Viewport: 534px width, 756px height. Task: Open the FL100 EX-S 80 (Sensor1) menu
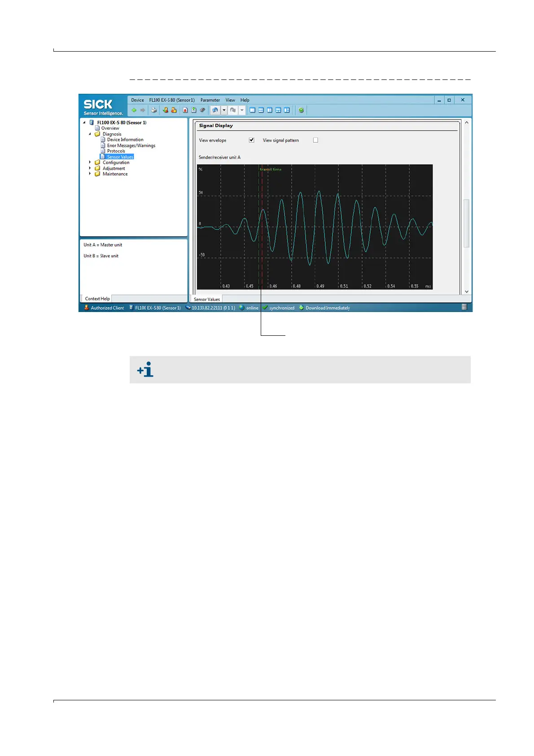click(172, 100)
